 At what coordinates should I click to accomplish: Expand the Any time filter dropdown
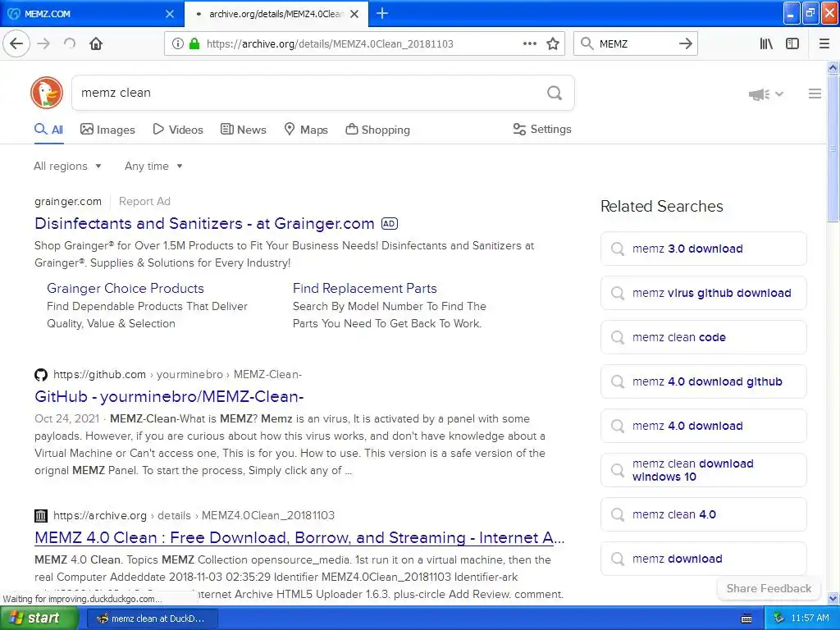pos(153,166)
